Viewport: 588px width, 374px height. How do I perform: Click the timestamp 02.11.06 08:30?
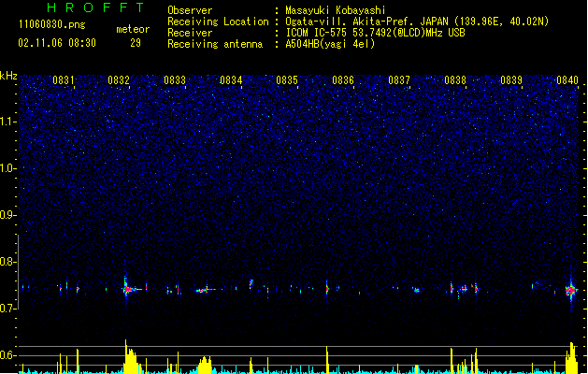tap(57, 43)
